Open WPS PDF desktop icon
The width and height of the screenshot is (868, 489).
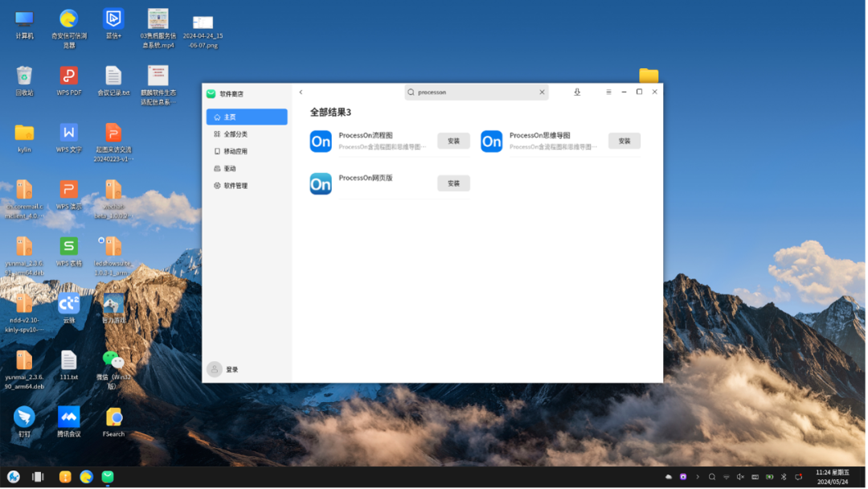pyautogui.click(x=69, y=76)
